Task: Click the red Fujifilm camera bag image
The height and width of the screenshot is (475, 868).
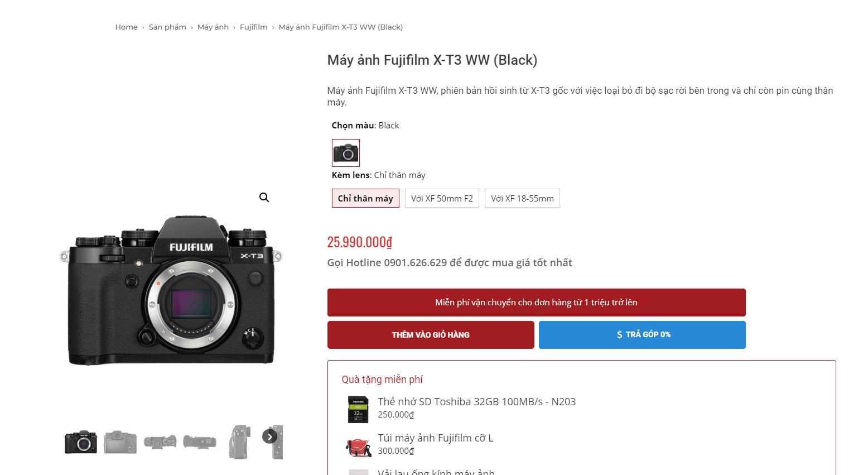Action: click(x=358, y=447)
